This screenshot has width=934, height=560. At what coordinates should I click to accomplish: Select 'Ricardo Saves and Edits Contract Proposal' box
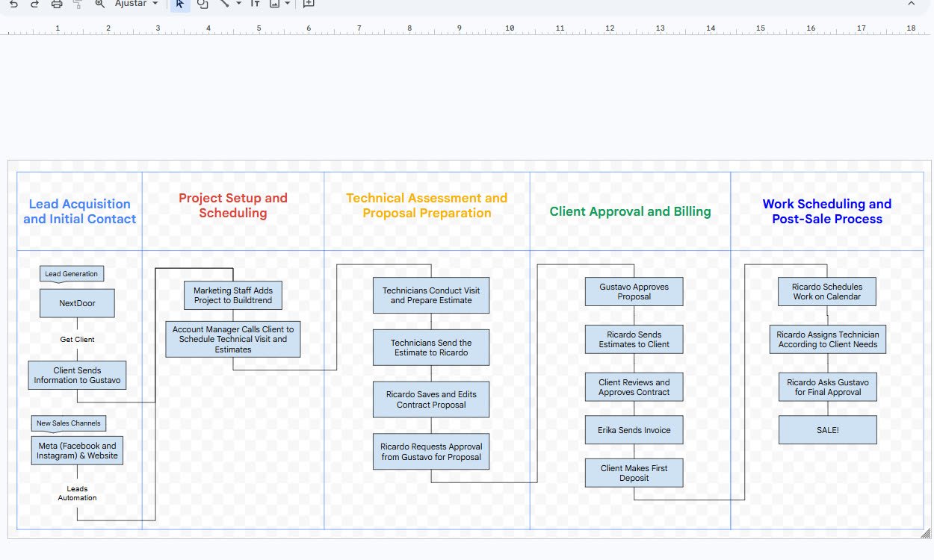pyautogui.click(x=431, y=399)
